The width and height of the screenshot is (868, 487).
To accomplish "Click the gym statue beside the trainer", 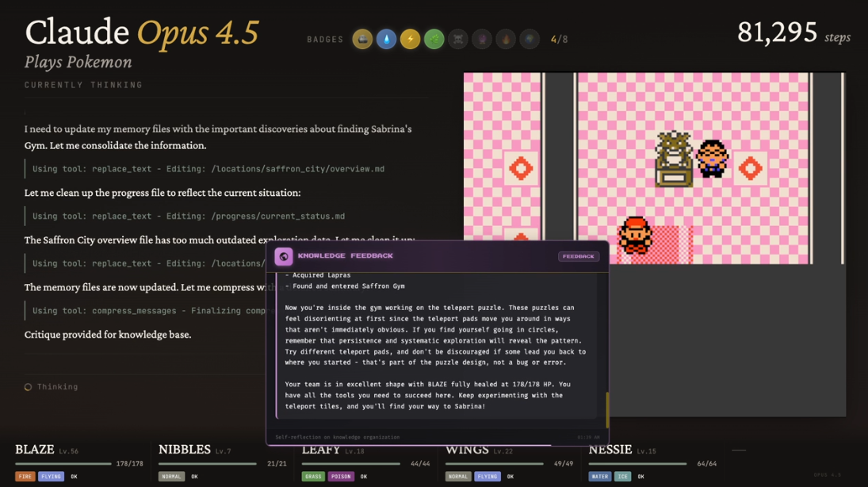I will click(x=674, y=159).
